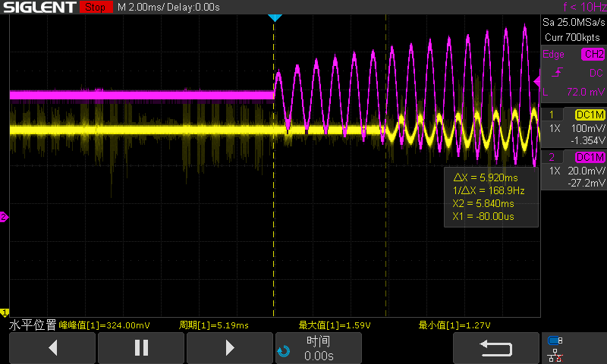Image resolution: width=607 pixels, height=364 pixels.
Task: Click the channel 1 ground level marker
Action: [x=5, y=312]
